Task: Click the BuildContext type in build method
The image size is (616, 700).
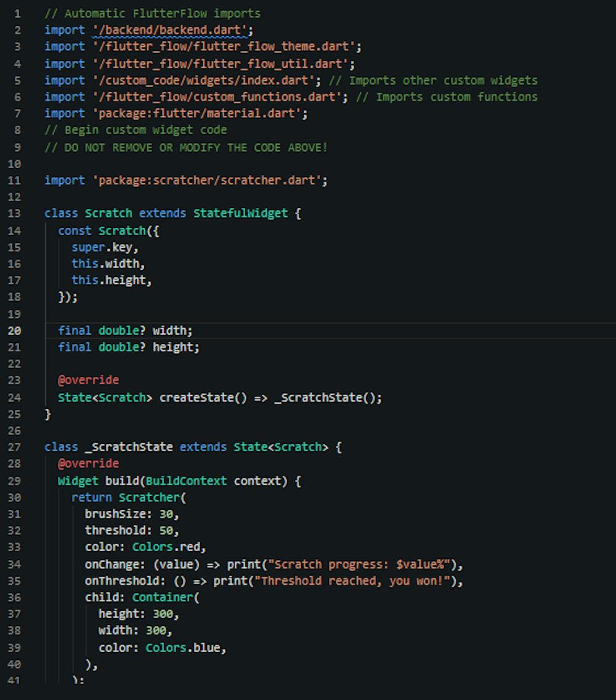Action: tap(186, 481)
